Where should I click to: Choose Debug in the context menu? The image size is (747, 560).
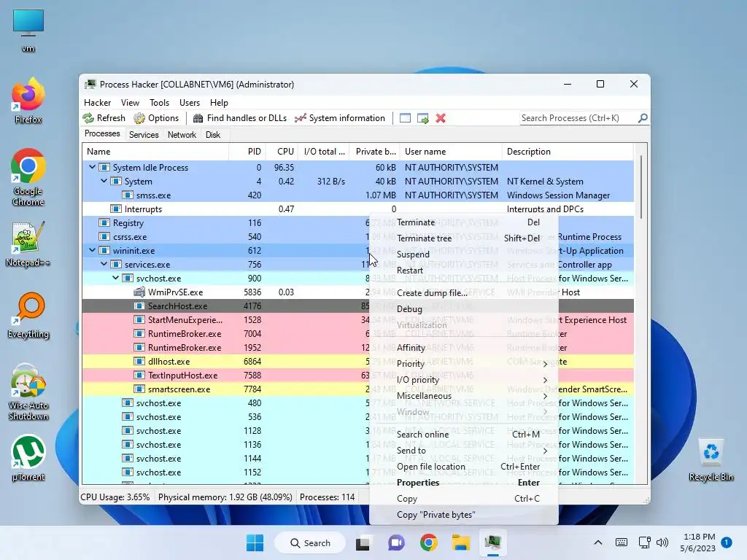coord(464,309)
